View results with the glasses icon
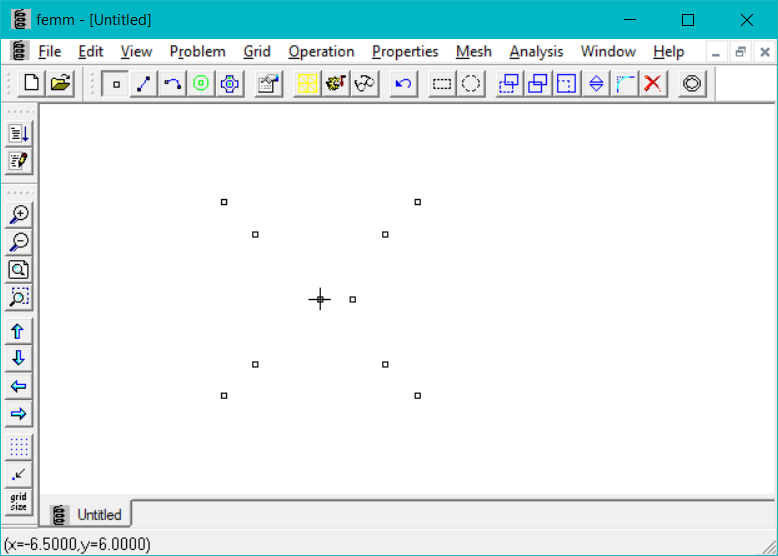 click(365, 83)
